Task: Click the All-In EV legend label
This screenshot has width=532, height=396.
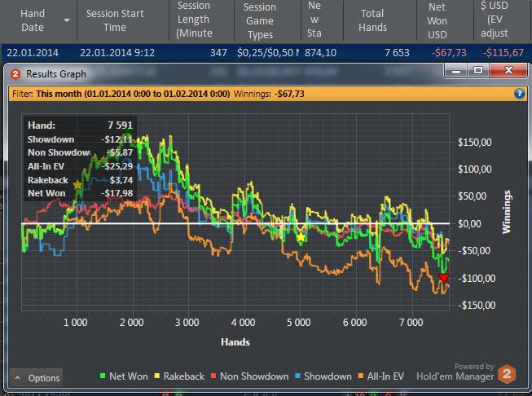Action: (x=385, y=376)
